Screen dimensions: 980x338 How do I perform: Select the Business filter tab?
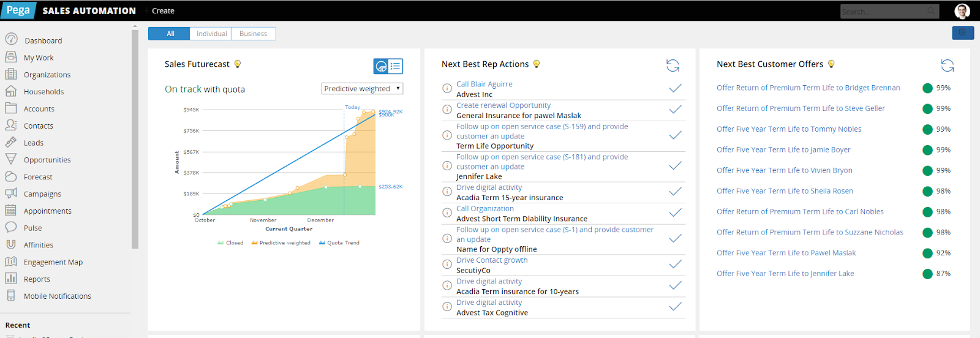254,34
